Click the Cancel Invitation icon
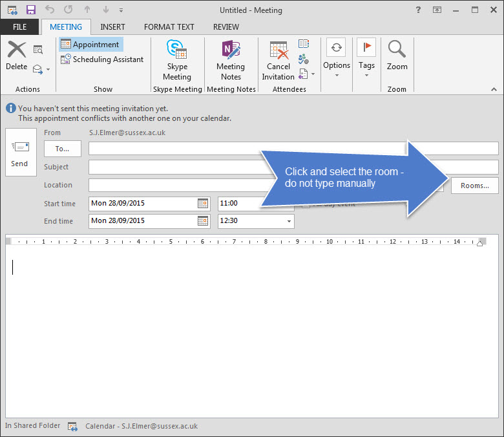This screenshot has height=437, width=504. tap(278, 50)
